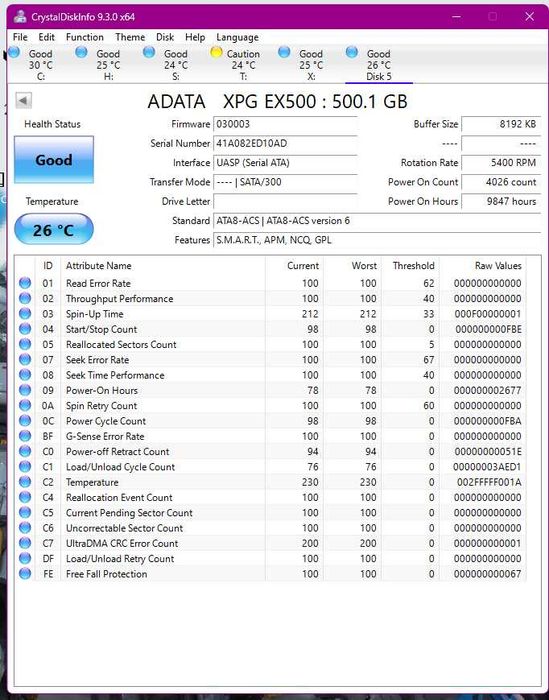Screen dimensions: 549x700
Task: Click the ID column header
Action: click(x=48, y=266)
